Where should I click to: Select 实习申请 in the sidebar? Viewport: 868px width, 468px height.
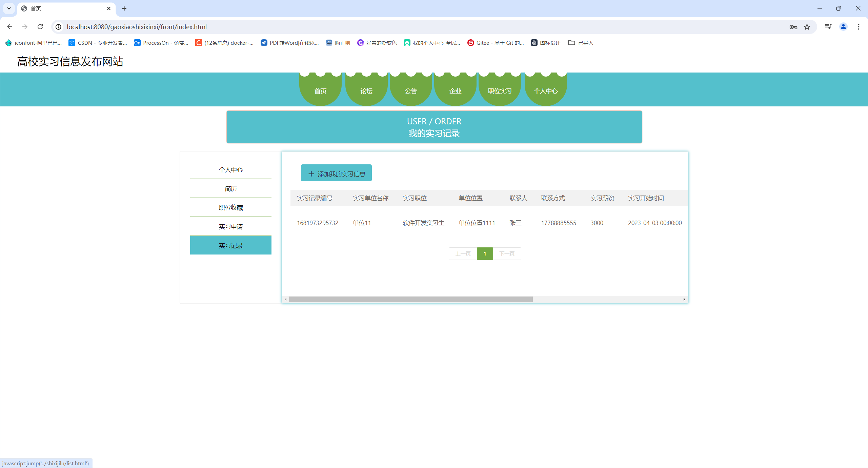230,226
